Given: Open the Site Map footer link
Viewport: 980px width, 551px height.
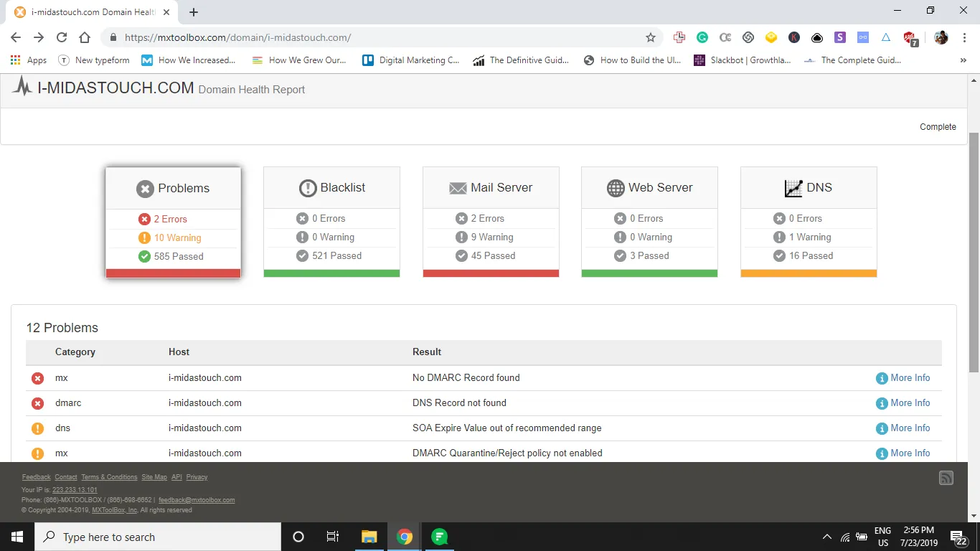Looking at the screenshot, I should coord(154,477).
